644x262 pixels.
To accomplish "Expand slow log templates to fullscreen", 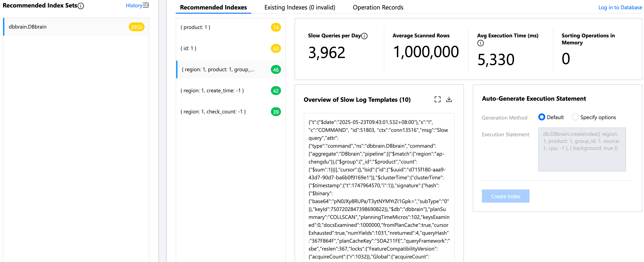I will (437, 99).
